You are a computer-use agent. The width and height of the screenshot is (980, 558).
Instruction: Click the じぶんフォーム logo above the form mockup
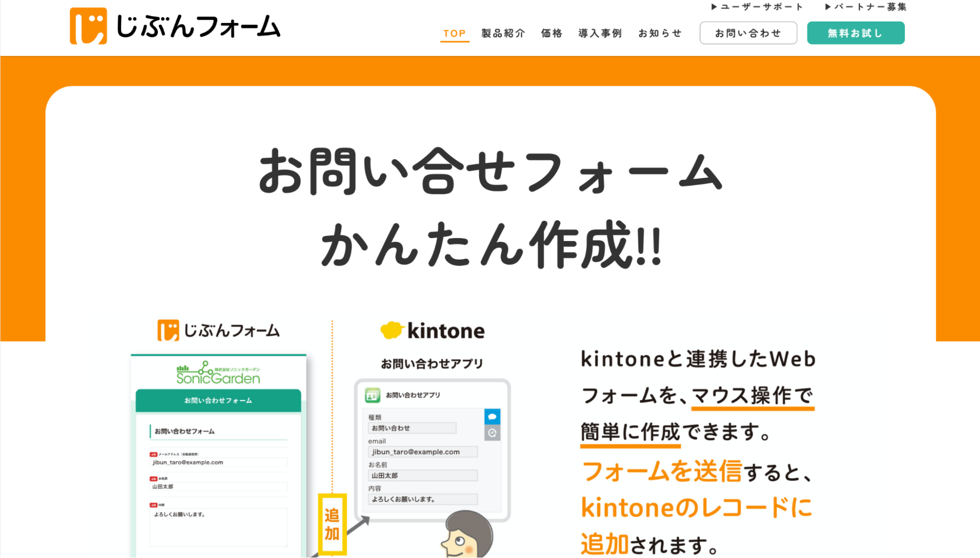click(218, 330)
